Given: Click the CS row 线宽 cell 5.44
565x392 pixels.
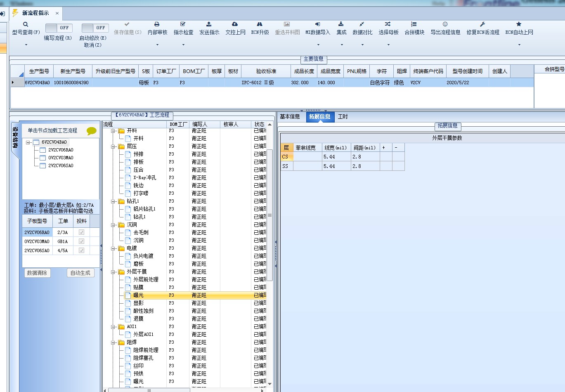Looking at the screenshot, I should (x=336, y=157).
